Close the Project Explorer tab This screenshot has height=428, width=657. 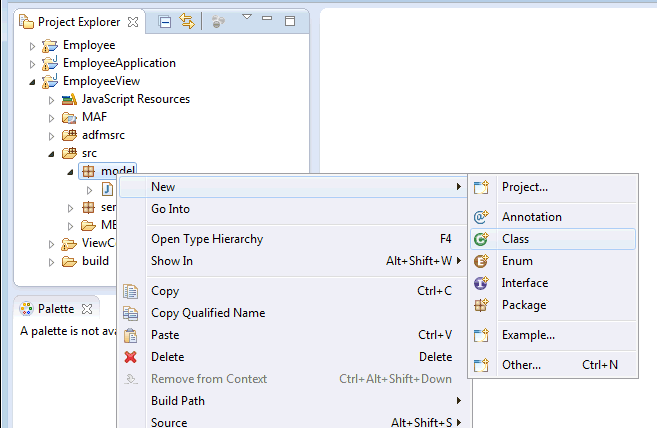(133, 22)
